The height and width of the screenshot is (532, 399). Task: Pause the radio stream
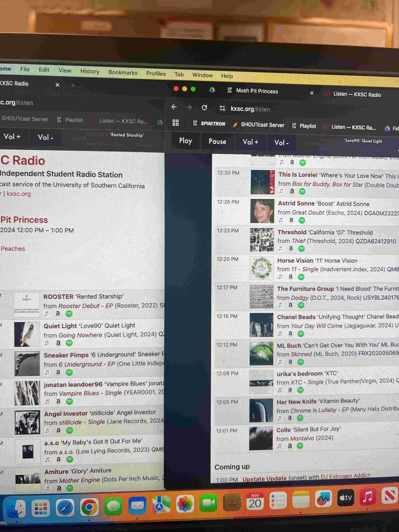(217, 141)
